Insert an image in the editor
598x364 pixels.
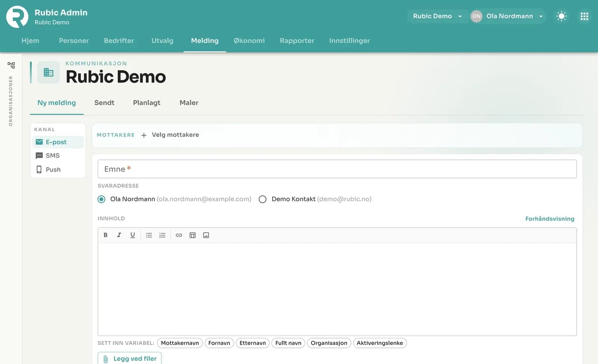(206, 235)
